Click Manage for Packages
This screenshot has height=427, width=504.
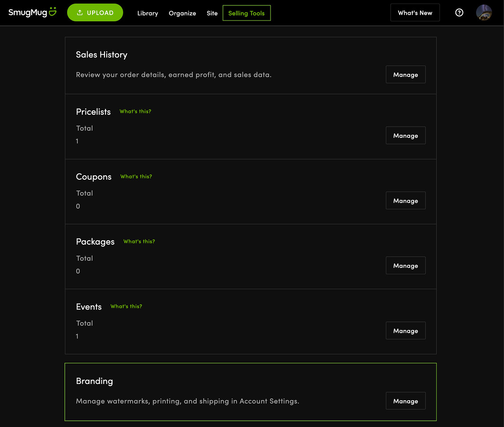[x=406, y=266]
